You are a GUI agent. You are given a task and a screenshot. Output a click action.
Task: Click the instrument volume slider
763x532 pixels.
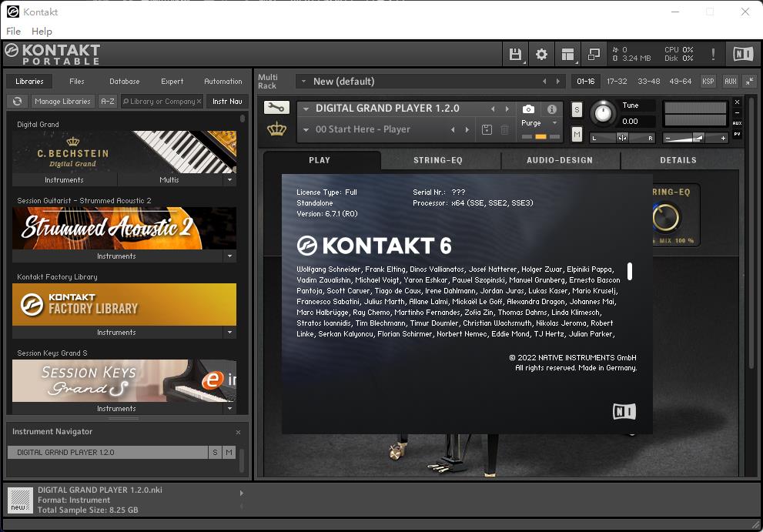695,138
